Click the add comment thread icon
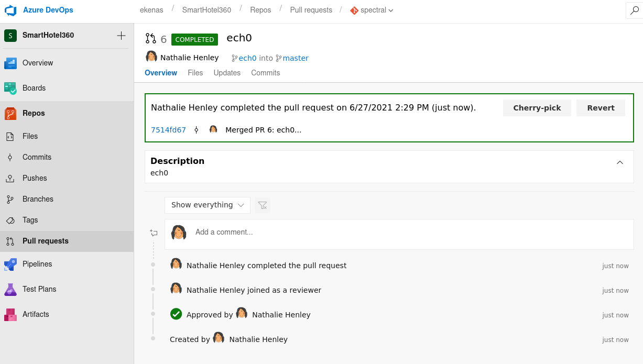 tap(154, 233)
